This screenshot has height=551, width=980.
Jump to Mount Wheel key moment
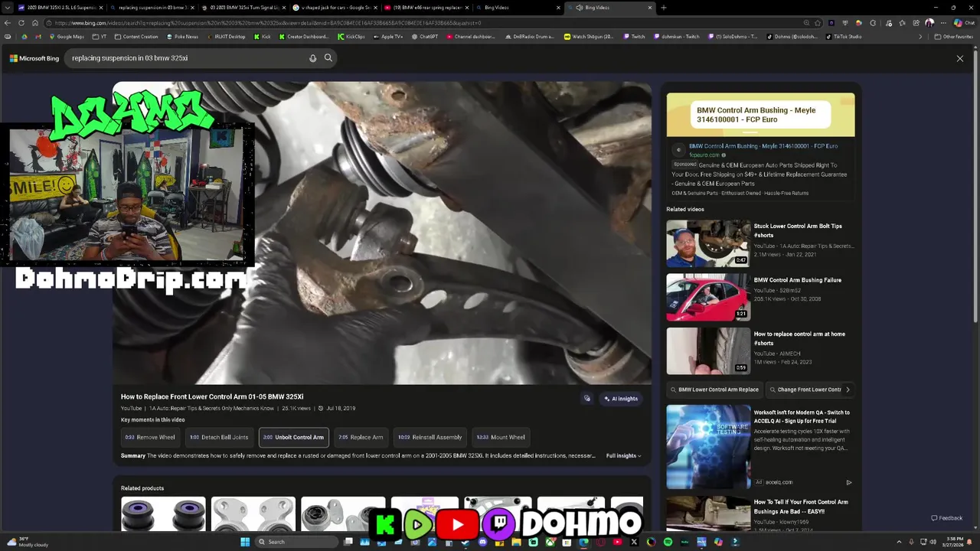[501, 438]
